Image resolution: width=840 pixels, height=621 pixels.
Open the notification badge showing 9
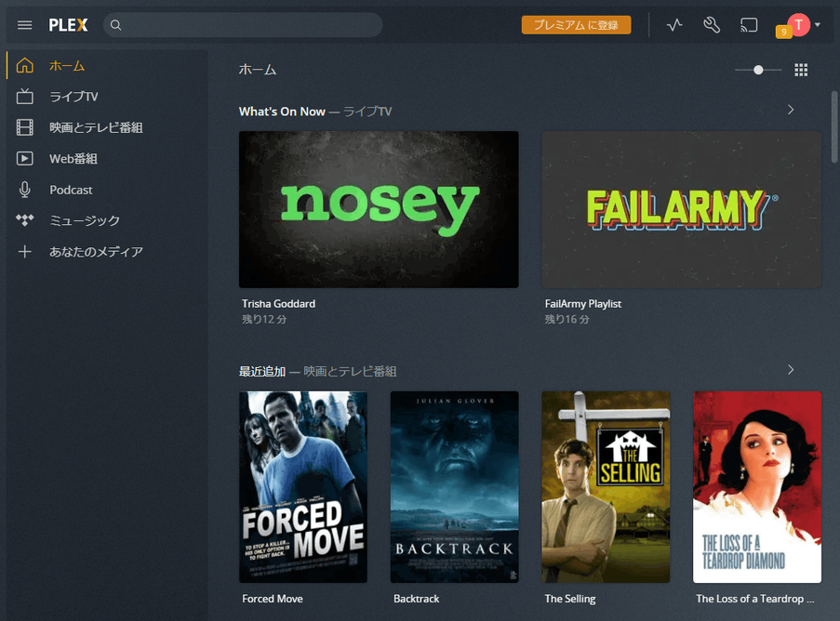point(784,33)
